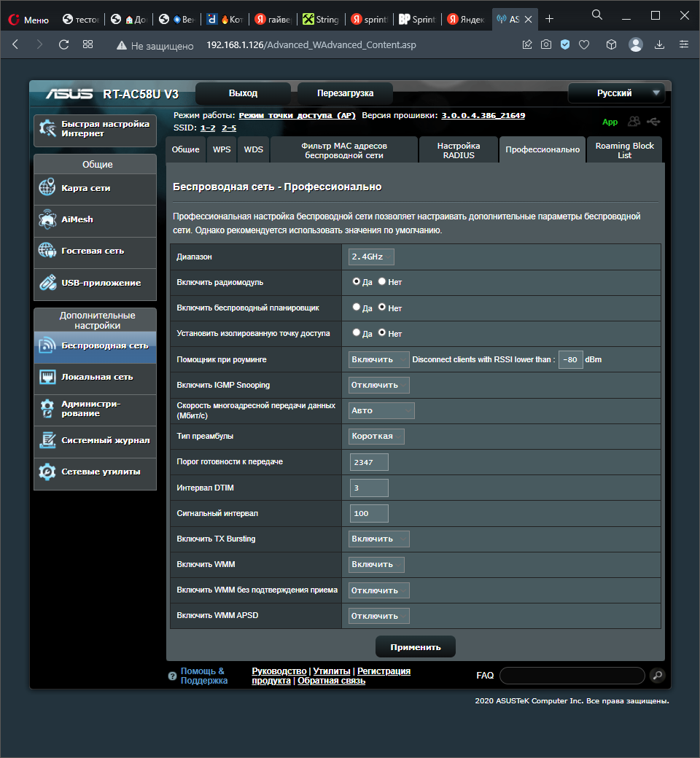
Task: Click the browser page reload icon
Action: 63,44
